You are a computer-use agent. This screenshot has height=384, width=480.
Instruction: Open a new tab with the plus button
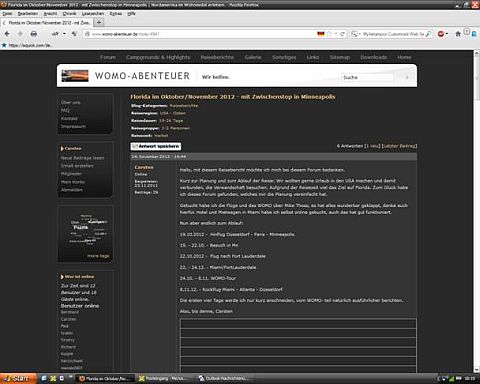[99, 22]
